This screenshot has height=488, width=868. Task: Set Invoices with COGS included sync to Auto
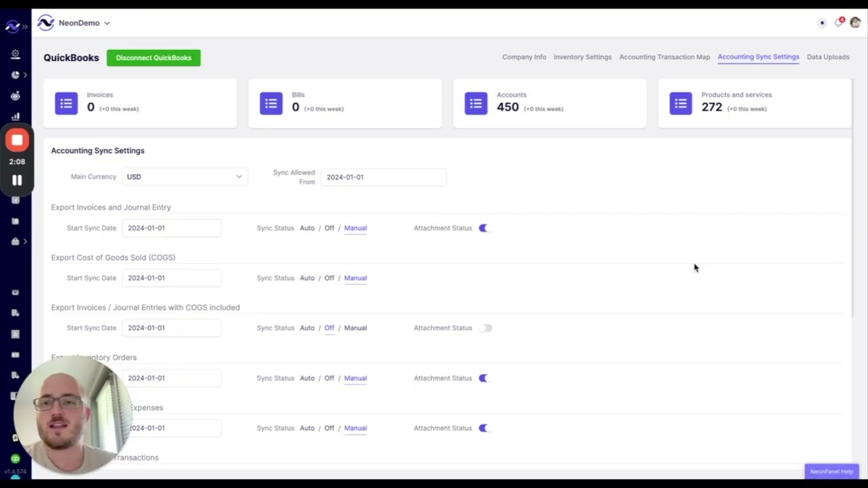pos(307,328)
